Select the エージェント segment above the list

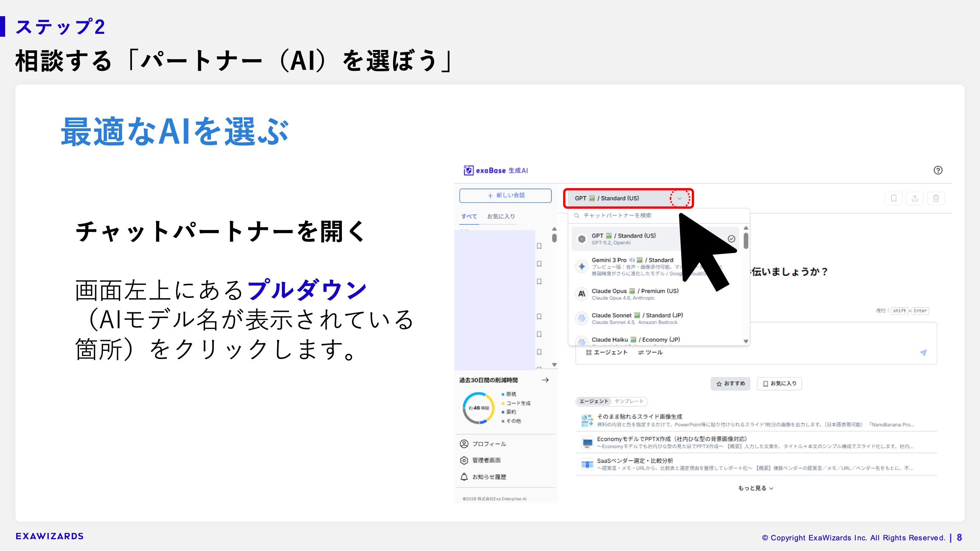[594, 401]
